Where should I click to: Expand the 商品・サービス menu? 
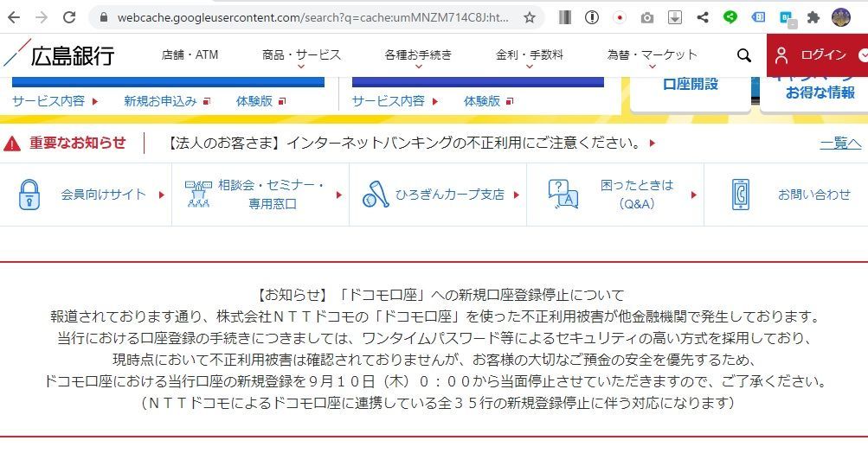[x=301, y=54]
